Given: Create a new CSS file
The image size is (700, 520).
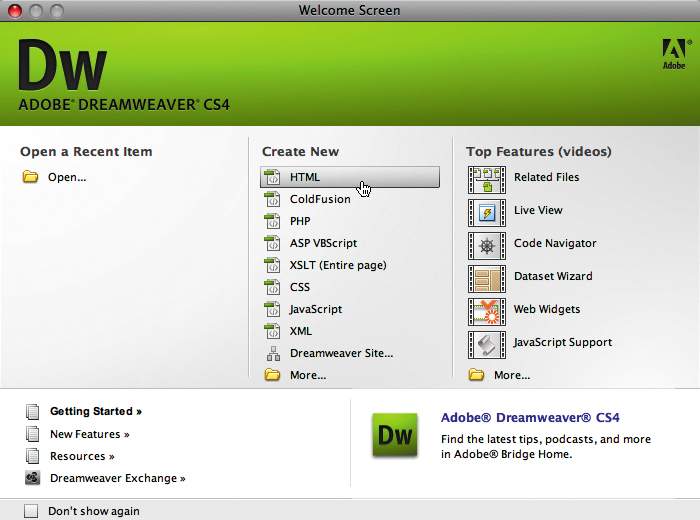Looking at the screenshot, I should coord(300,287).
